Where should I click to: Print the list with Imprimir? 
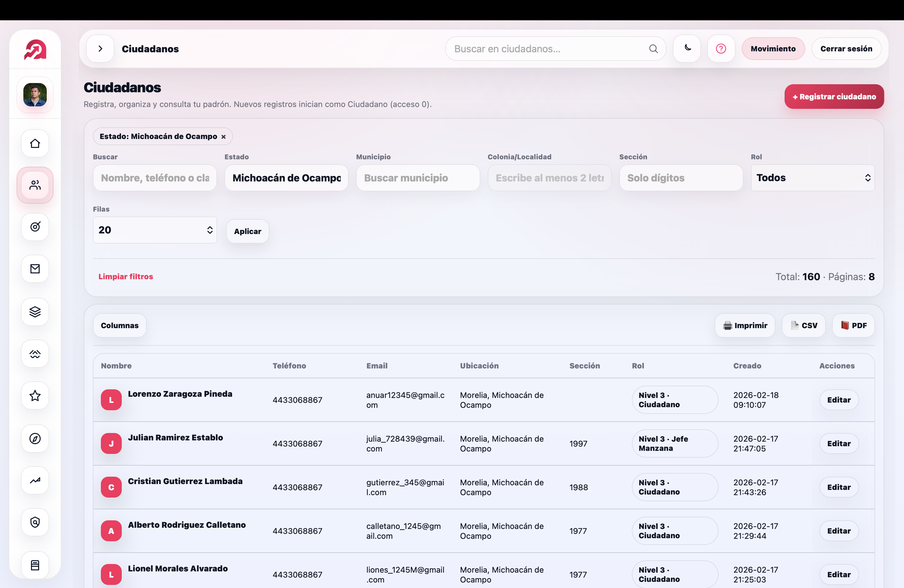click(745, 326)
